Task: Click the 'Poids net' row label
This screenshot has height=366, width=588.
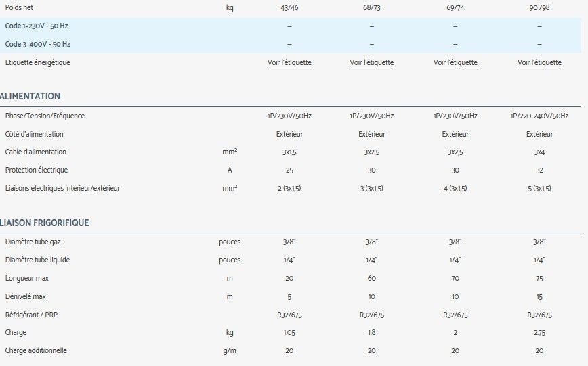Action: point(19,8)
